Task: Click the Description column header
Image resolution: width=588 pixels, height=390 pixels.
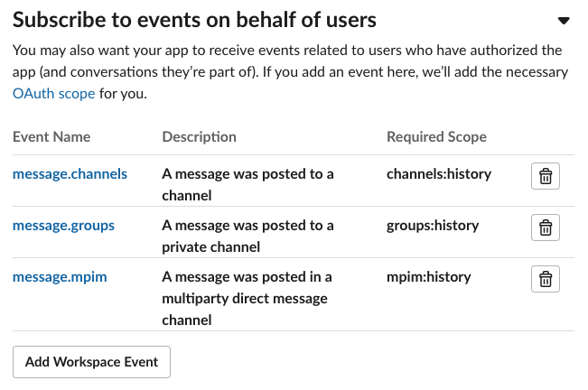Action: (199, 137)
